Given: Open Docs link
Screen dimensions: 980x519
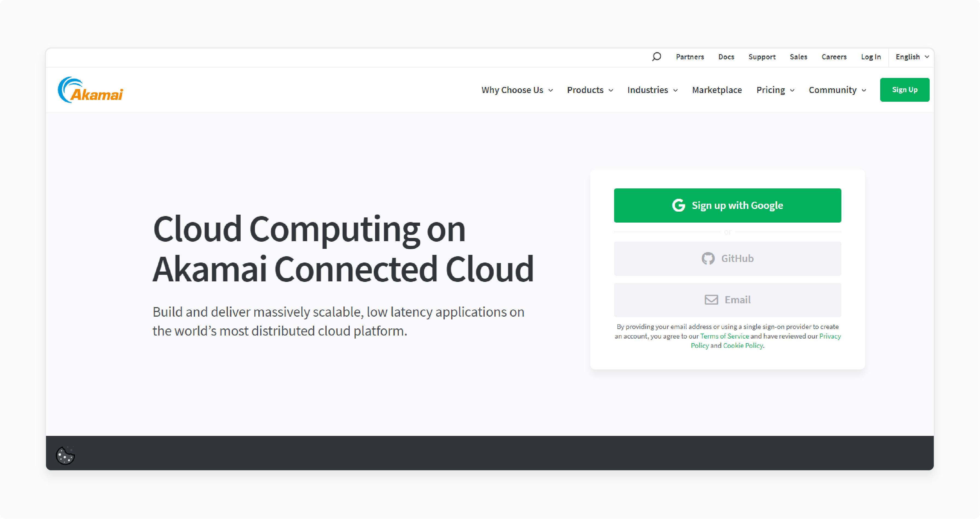Looking at the screenshot, I should 726,57.
